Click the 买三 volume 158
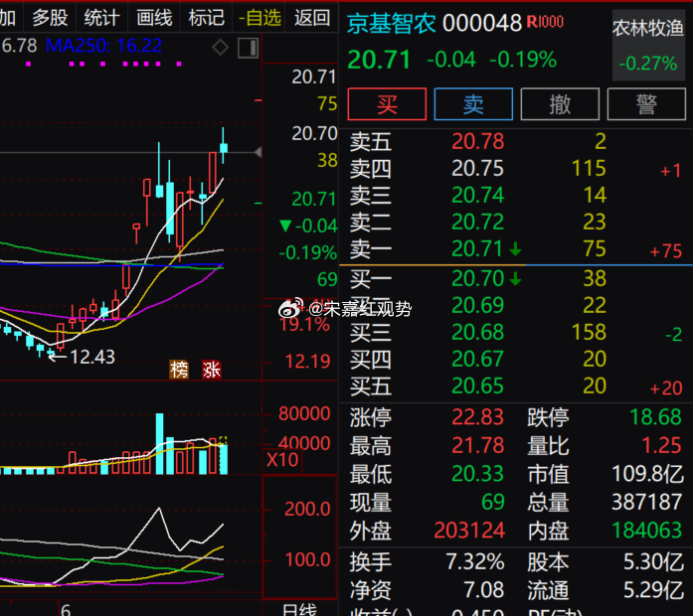This screenshot has width=693, height=616. coord(589,333)
